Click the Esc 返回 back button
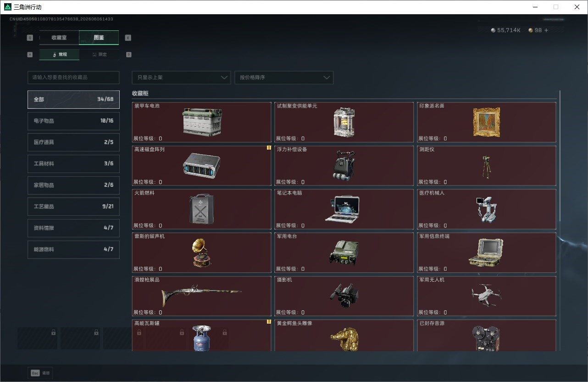The width and height of the screenshot is (588, 382). coord(40,373)
